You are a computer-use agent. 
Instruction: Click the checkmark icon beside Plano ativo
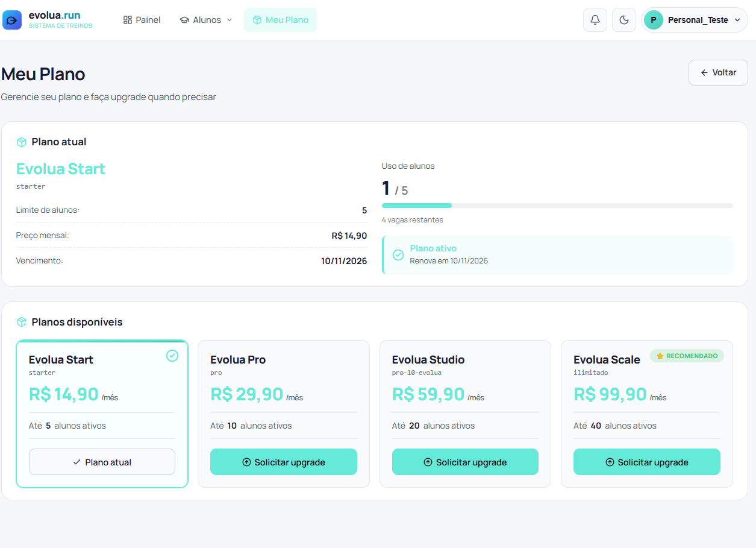(x=398, y=255)
